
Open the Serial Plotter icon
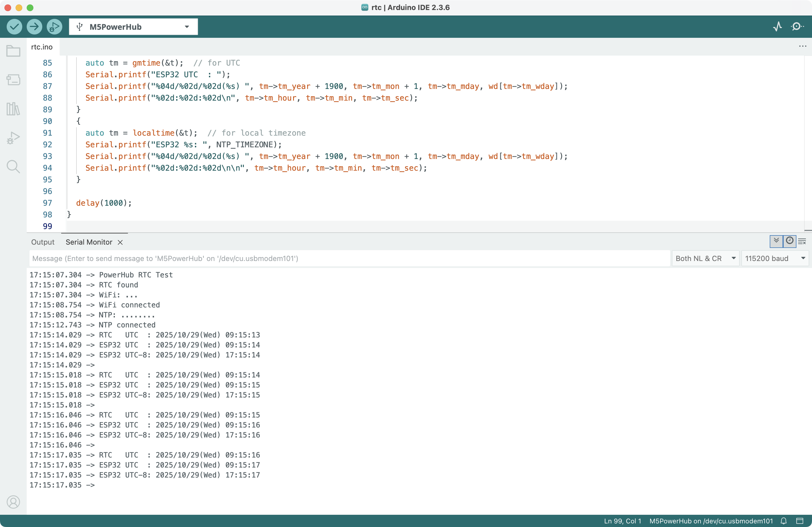point(778,27)
